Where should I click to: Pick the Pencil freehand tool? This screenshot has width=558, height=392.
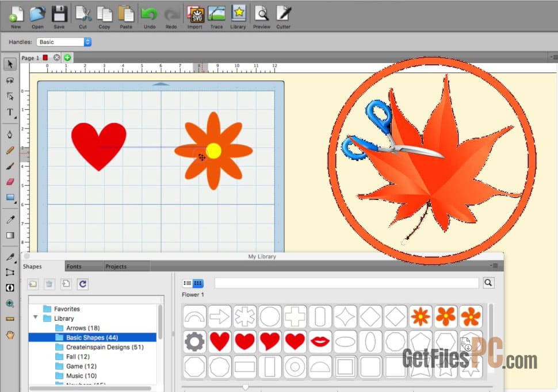(10, 151)
